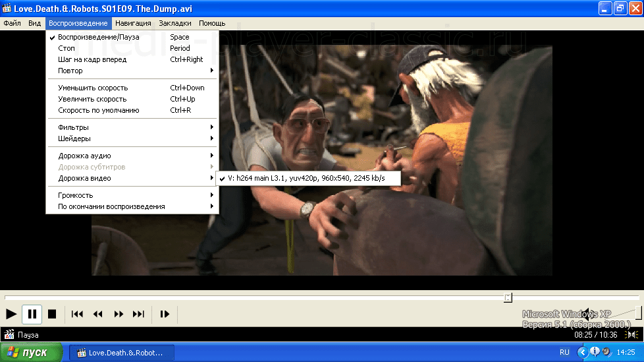Screen dimensions: 644x362
Task: Click the Play button
Action: (x=11, y=315)
